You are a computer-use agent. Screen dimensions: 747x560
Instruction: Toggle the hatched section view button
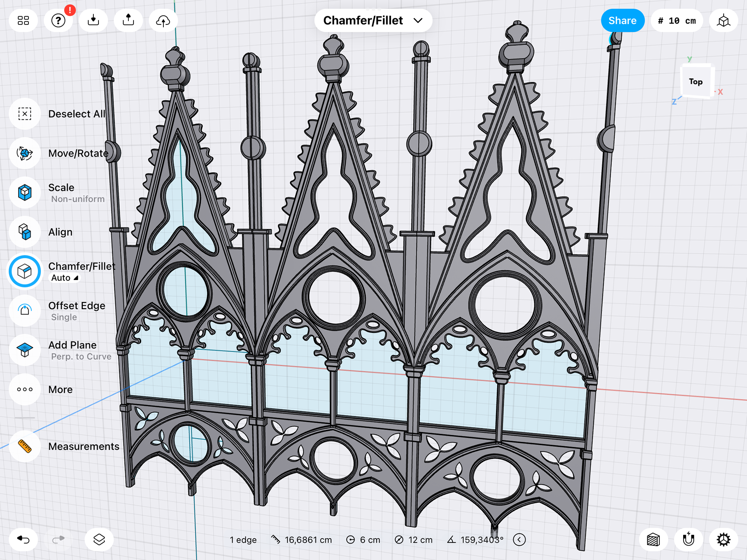click(653, 540)
